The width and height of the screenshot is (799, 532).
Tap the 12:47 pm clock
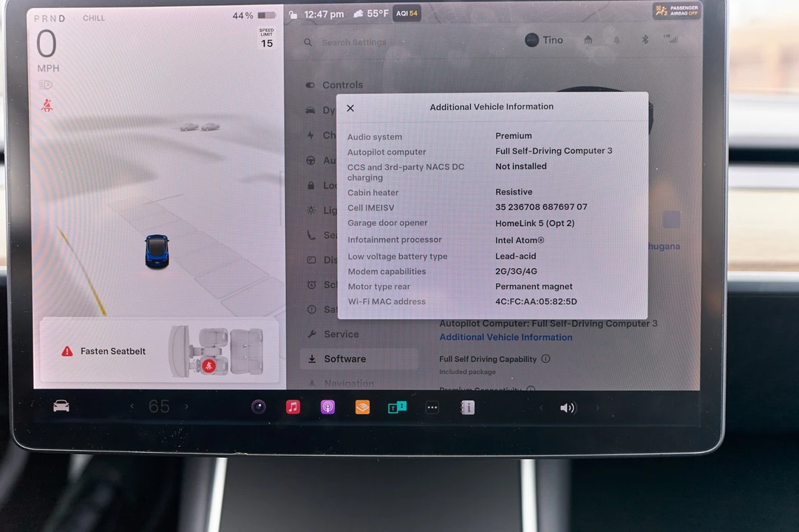[x=324, y=14]
